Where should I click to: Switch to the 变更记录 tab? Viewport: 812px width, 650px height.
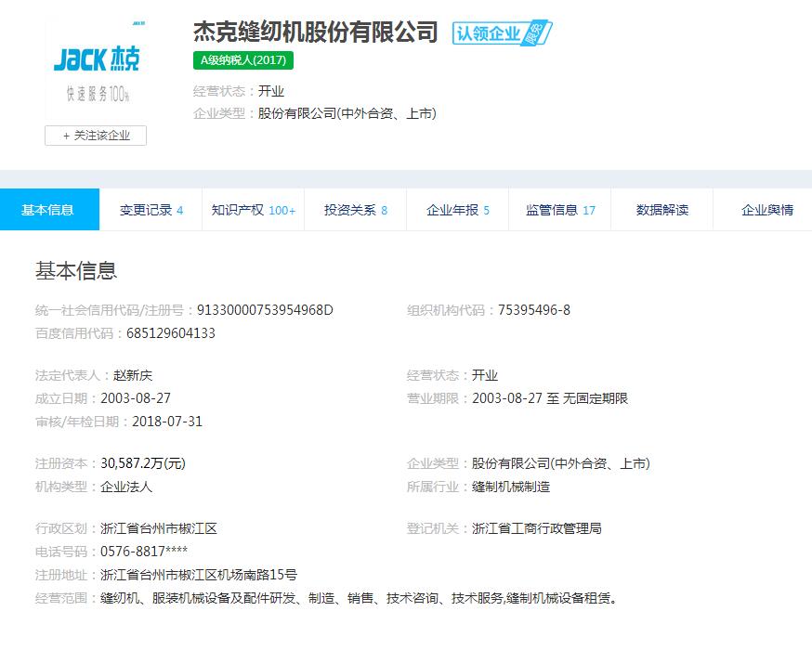pyautogui.click(x=151, y=210)
